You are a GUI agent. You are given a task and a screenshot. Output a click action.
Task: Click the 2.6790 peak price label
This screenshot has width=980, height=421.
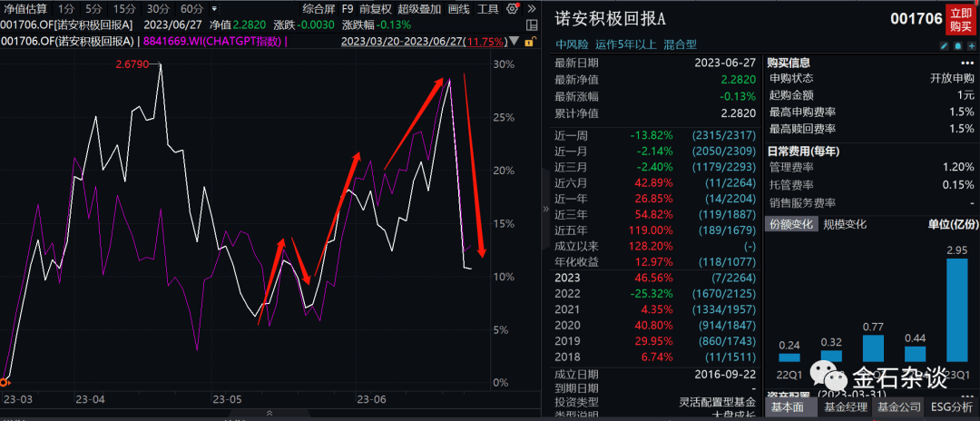(132, 64)
